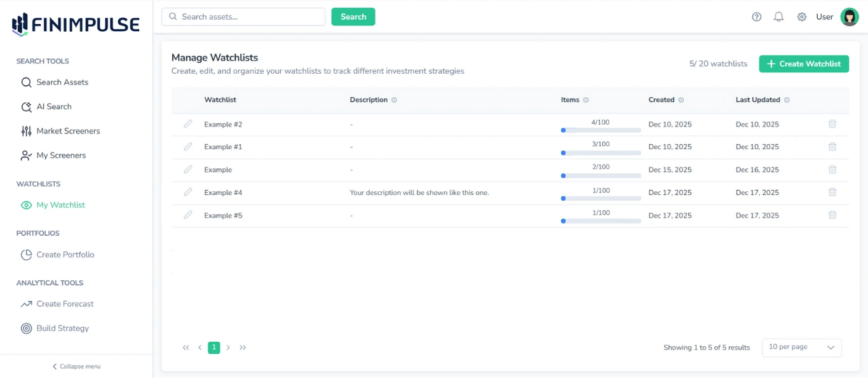
Task: Delete the Example #5 watchlist
Action: pos(832,215)
